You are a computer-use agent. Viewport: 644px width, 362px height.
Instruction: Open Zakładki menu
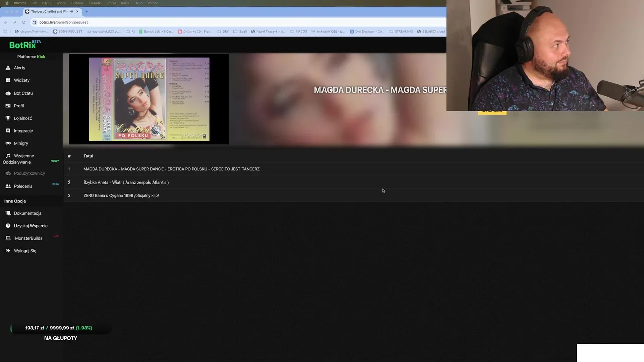click(95, 3)
